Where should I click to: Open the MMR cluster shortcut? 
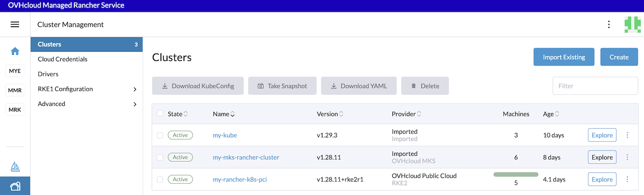click(15, 90)
